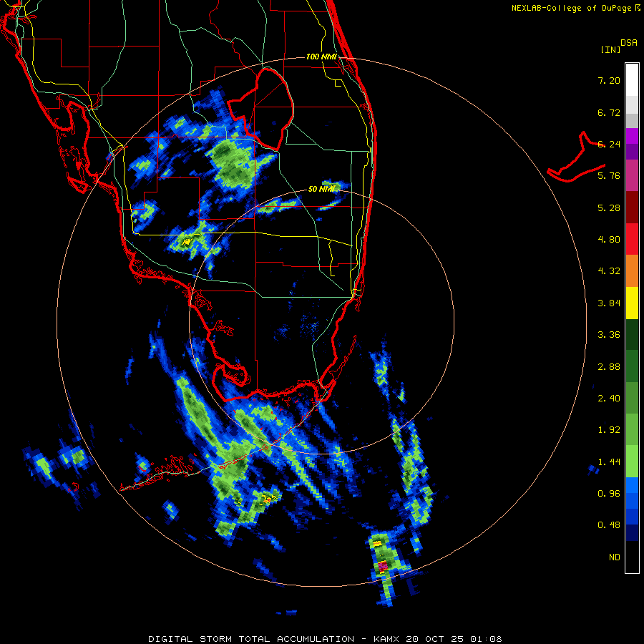Click the 5.28 legend value
Viewport: 644px width, 644px height.
[609, 208]
